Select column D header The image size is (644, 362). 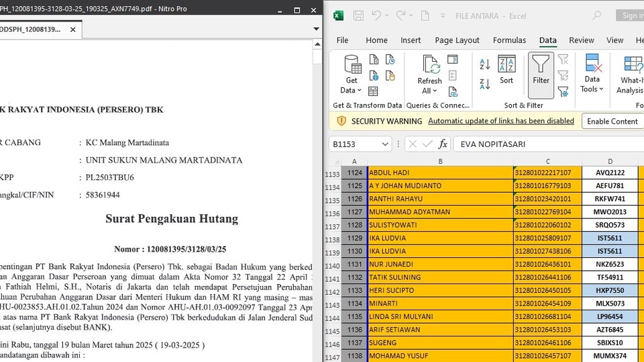610,162
